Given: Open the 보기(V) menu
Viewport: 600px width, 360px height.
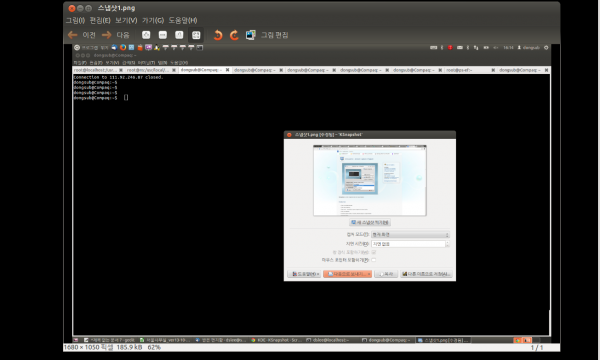Looking at the screenshot, I should click(126, 20).
